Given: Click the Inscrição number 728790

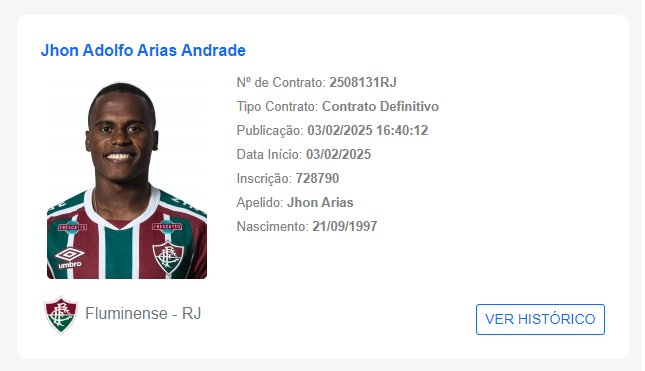Looking at the screenshot, I should point(318,179).
